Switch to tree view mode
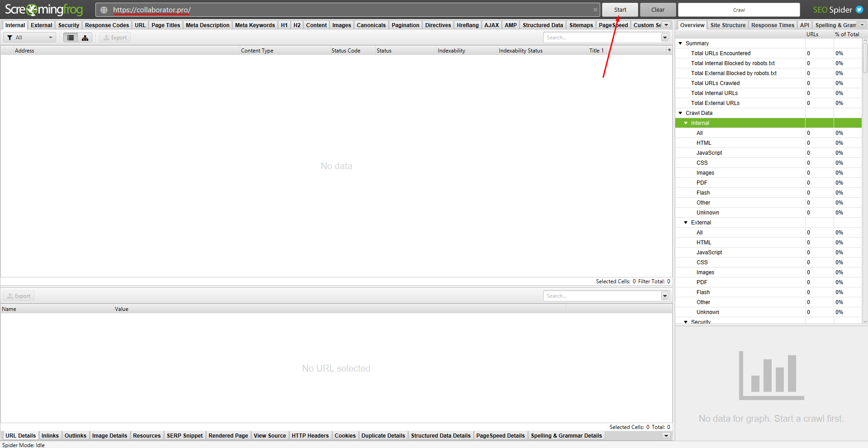 tap(85, 38)
